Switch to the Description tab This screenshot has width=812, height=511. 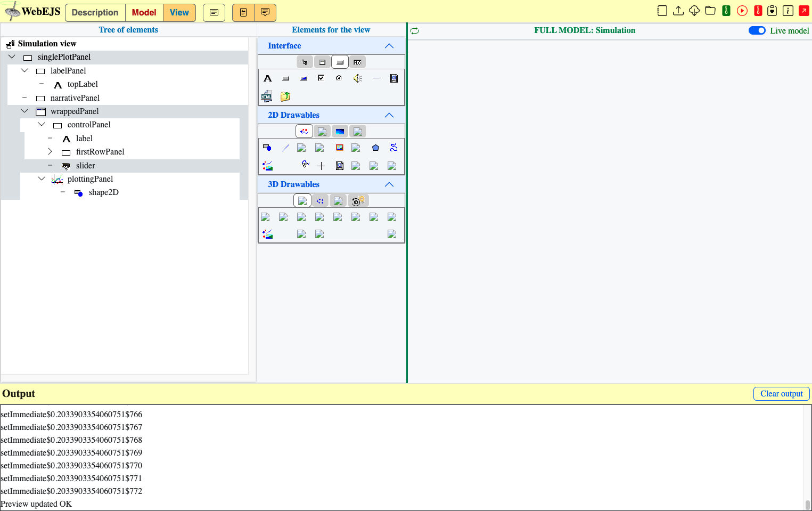tap(95, 12)
